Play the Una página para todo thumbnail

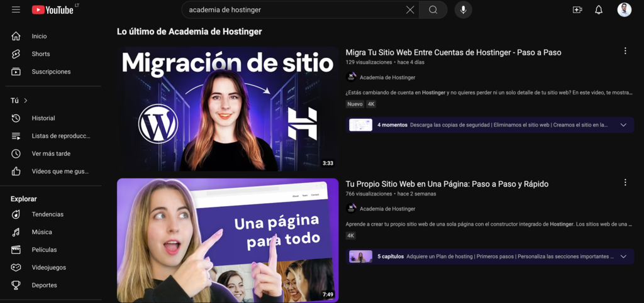point(228,240)
